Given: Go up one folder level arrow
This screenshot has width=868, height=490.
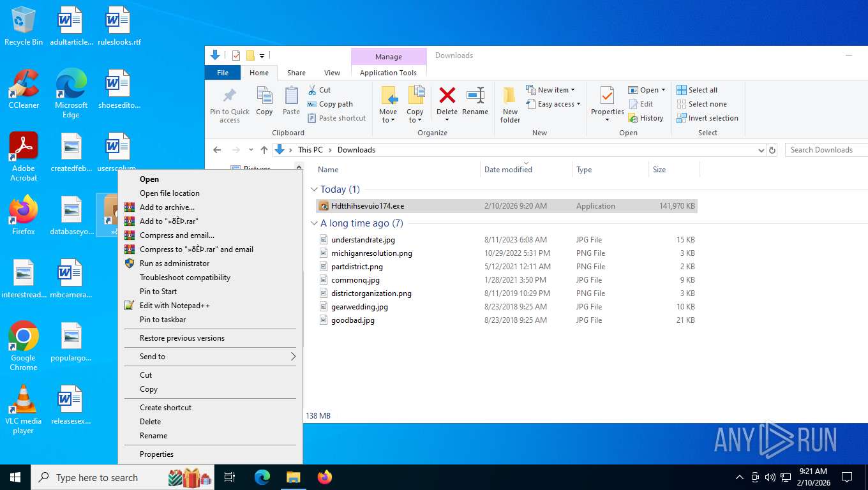Looking at the screenshot, I should pos(264,150).
